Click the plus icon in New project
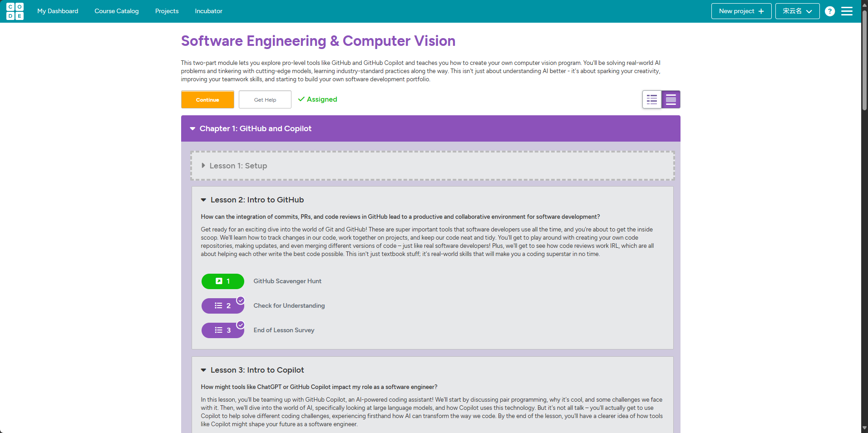The width and height of the screenshot is (868, 433). click(761, 11)
